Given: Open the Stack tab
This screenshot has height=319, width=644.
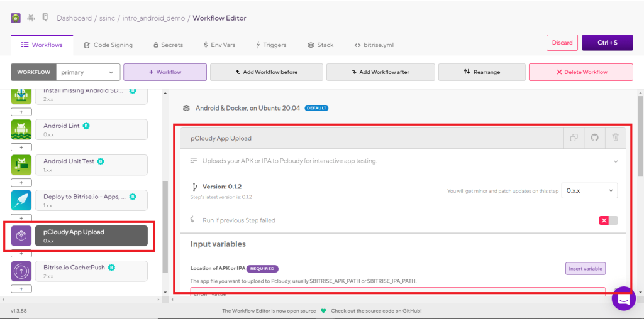Looking at the screenshot, I should pos(320,45).
